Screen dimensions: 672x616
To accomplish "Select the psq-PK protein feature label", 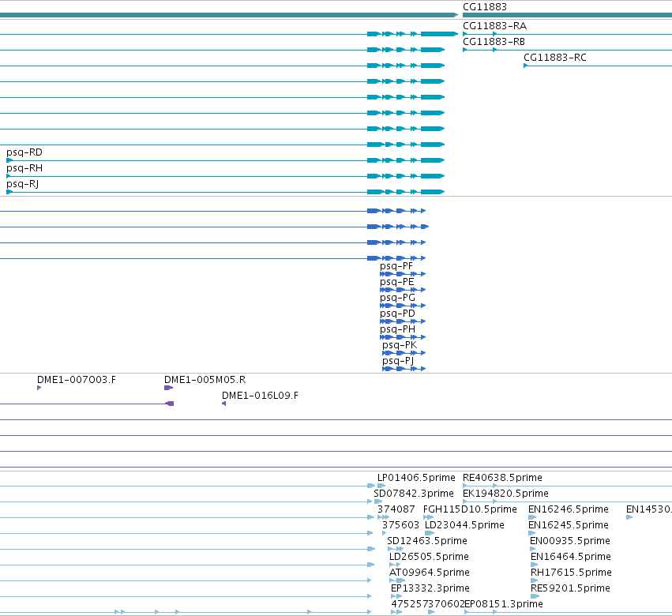I will [x=400, y=345].
